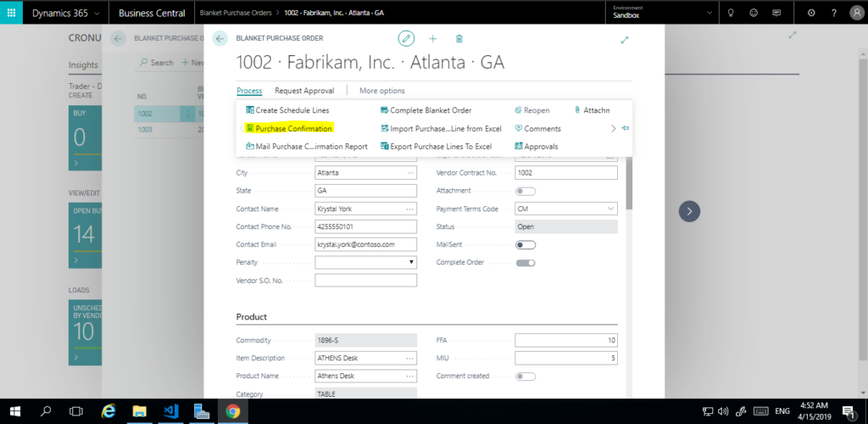The image size is (868, 424).
Task: Toggle the Attachment switch
Action: (x=526, y=191)
